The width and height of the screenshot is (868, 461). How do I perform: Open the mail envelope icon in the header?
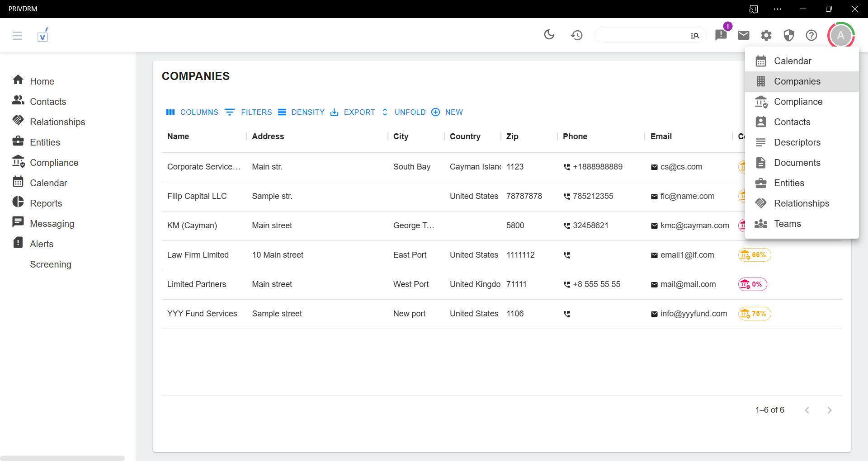pos(744,35)
